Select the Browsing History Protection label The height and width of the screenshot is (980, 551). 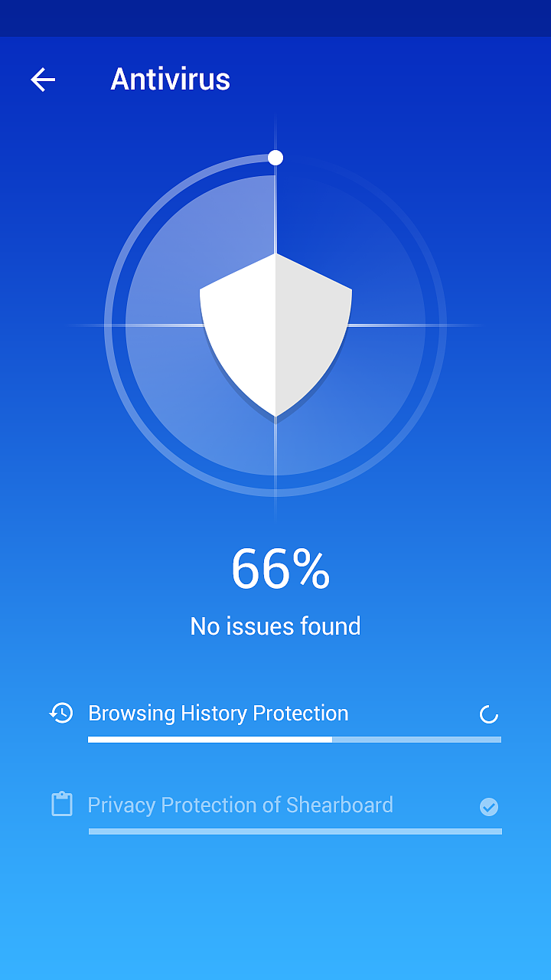coord(218,713)
